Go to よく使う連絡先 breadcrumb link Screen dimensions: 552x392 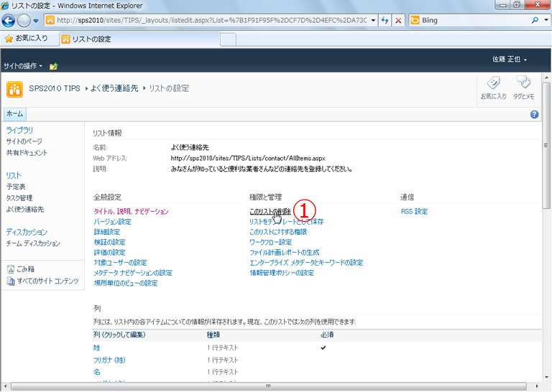click(114, 88)
